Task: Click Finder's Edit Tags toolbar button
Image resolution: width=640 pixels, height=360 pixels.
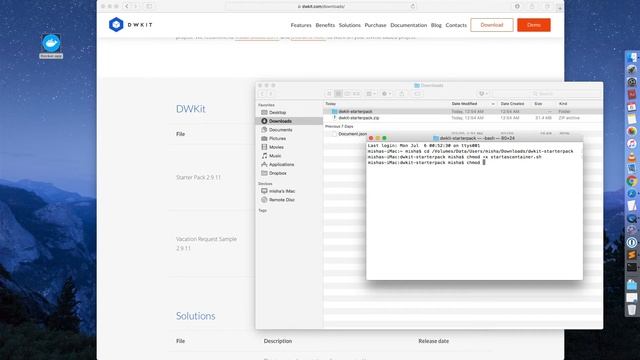Action: [x=417, y=94]
